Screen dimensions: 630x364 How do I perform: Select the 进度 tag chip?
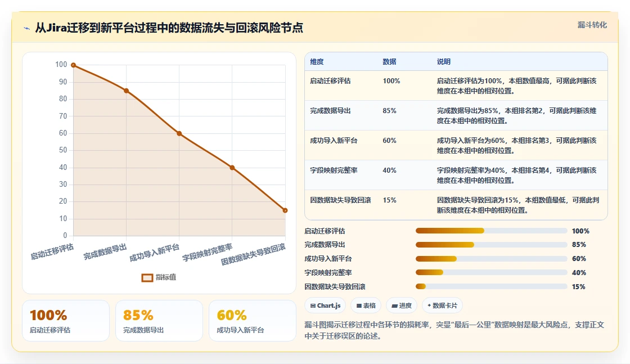tap(402, 305)
